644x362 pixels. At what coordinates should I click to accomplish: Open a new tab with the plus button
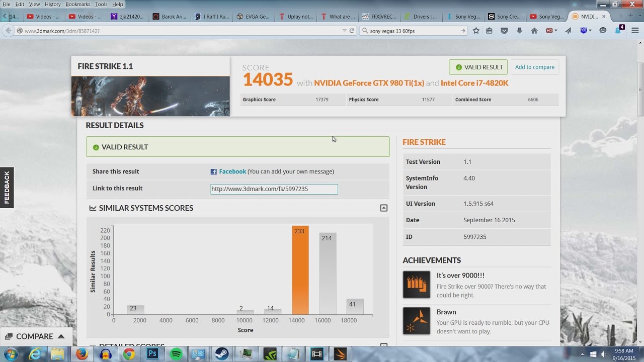click(x=630, y=16)
